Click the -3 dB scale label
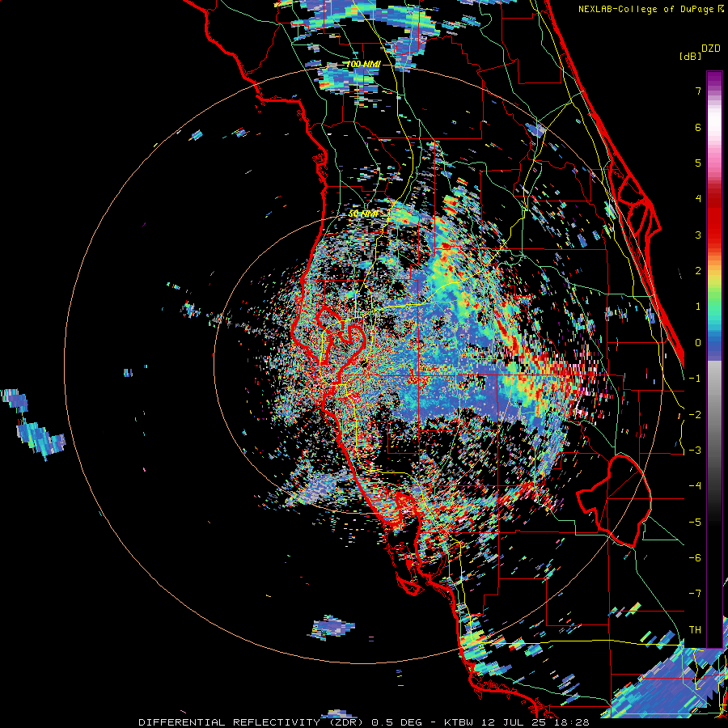The image size is (728, 728). click(x=695, y=450)
